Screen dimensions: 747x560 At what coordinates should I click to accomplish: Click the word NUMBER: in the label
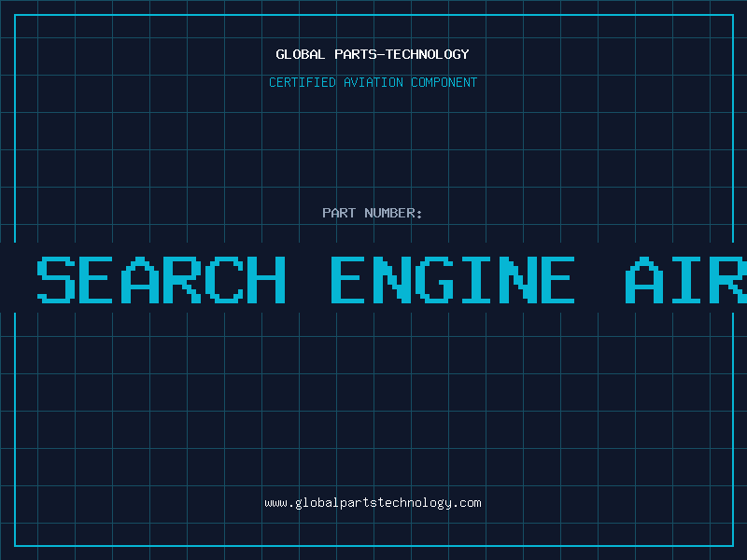coord(393,213)
